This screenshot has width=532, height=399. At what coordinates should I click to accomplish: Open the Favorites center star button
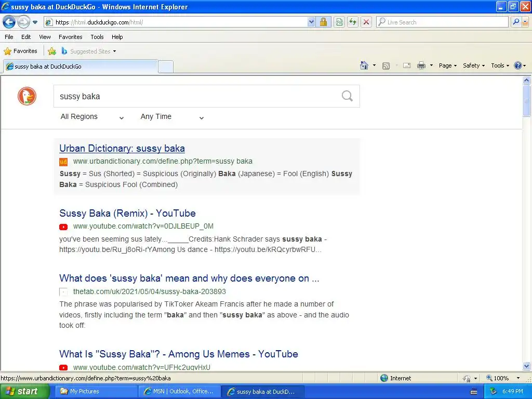coord(20,51)
